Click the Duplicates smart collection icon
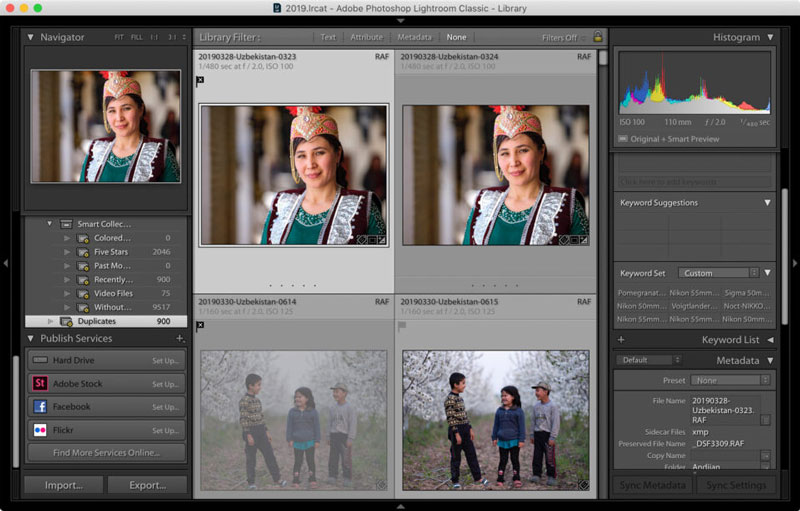This screenshot has width=800, height=511. pos(66,322)
